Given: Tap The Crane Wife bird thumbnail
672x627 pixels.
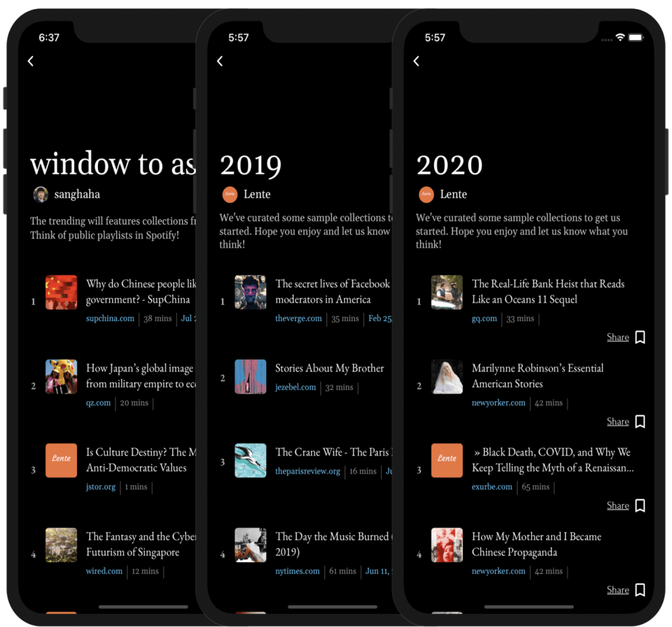Looking at the screenshot, I should click(250, 460).
